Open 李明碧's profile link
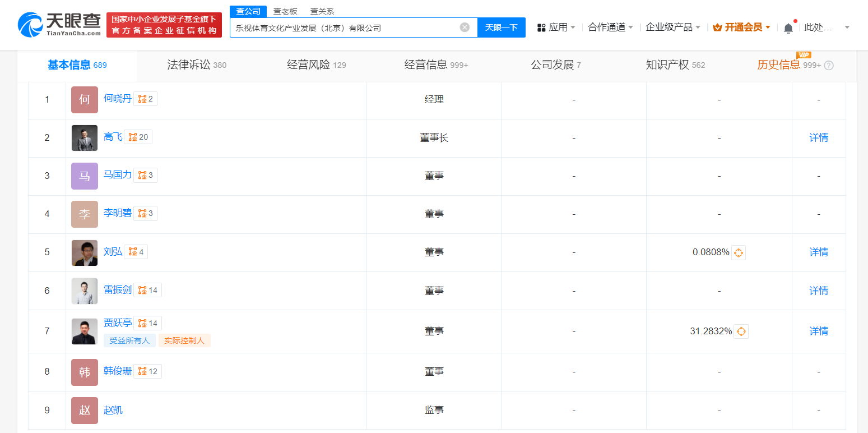This screenshot has height=433, width=868. [x=118, y=213]
